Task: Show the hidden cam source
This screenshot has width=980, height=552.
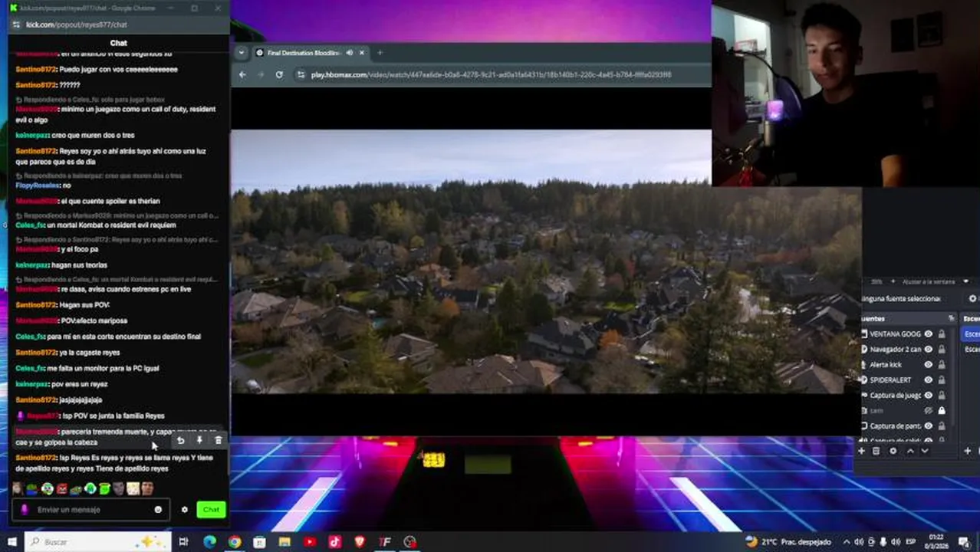Action: tap(928, 410)
